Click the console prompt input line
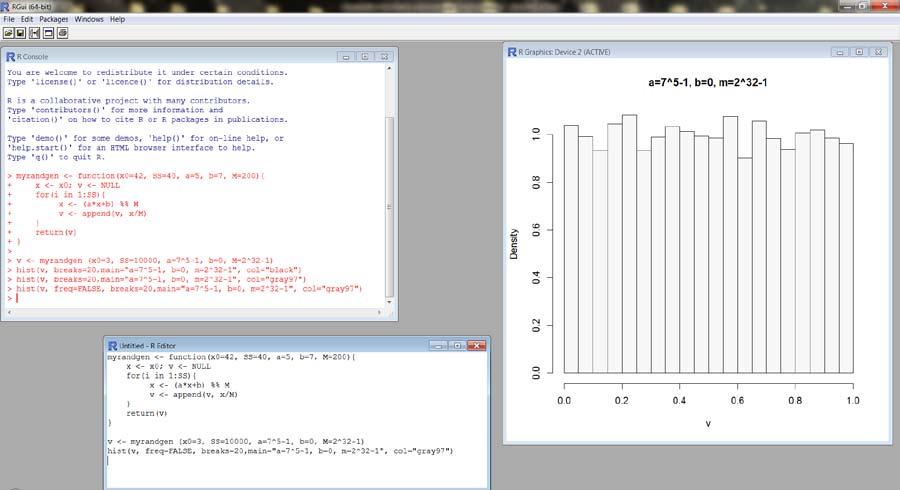Screen dimensions: 900x490 point(195,298)
